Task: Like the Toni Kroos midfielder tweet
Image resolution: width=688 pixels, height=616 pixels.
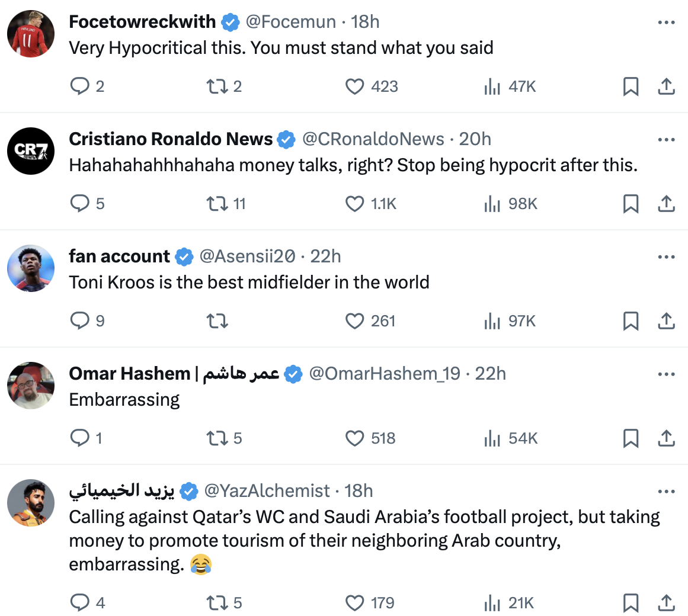Action: [x=354, y=321]
